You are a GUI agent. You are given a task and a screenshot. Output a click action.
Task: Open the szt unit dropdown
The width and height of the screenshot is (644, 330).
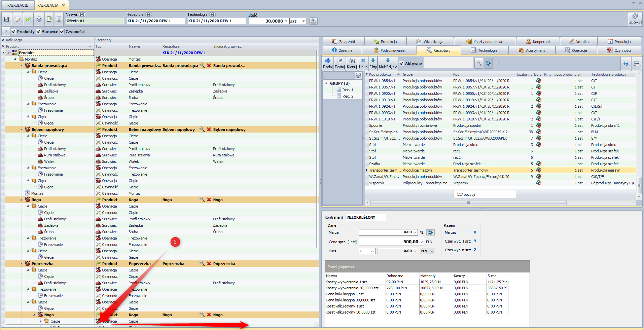tap(303, 21)
